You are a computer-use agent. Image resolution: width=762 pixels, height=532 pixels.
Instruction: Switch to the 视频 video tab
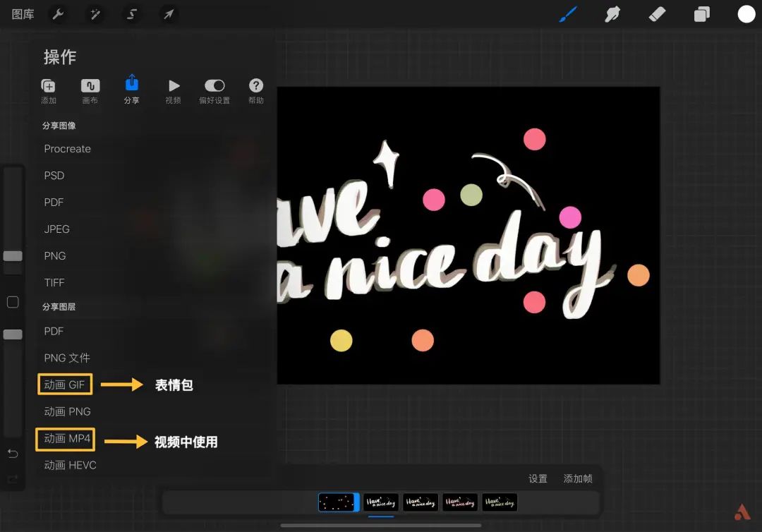(173, 91)
